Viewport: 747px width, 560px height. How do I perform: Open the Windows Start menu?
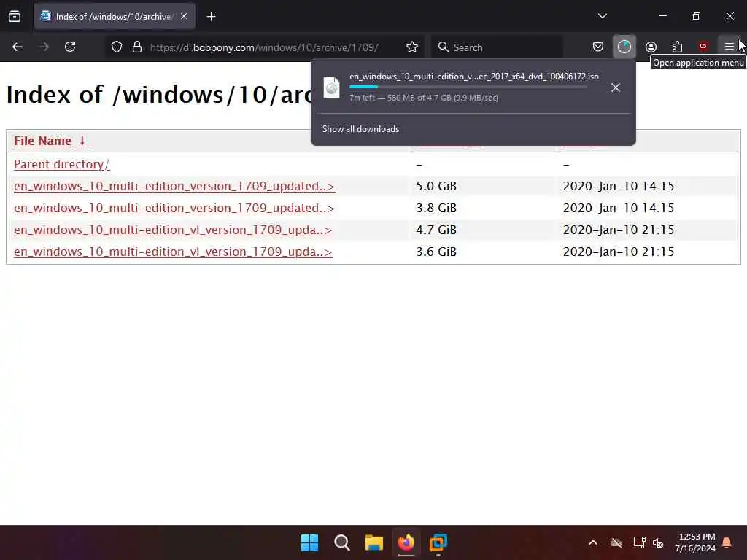309,542
